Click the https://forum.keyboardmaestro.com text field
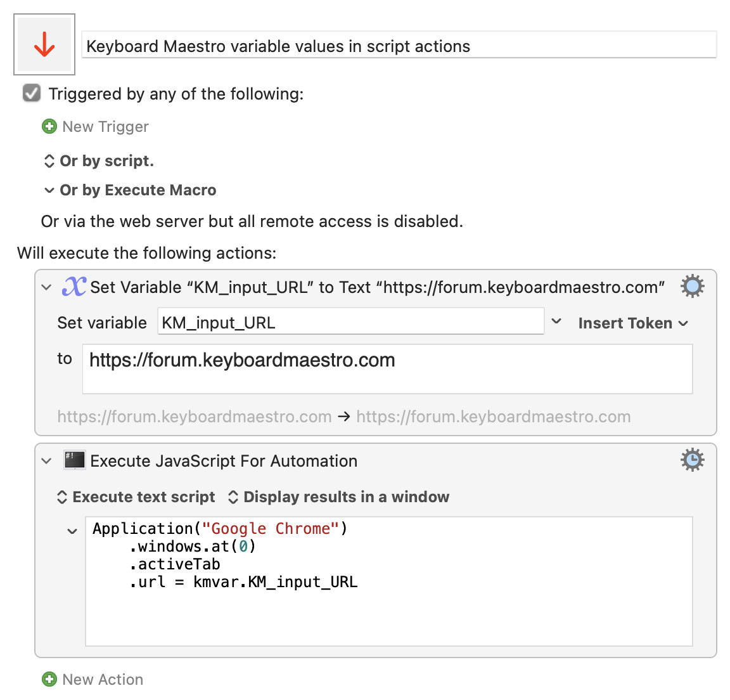This screenshot has height=700, width=730. [x=387, y=369]
